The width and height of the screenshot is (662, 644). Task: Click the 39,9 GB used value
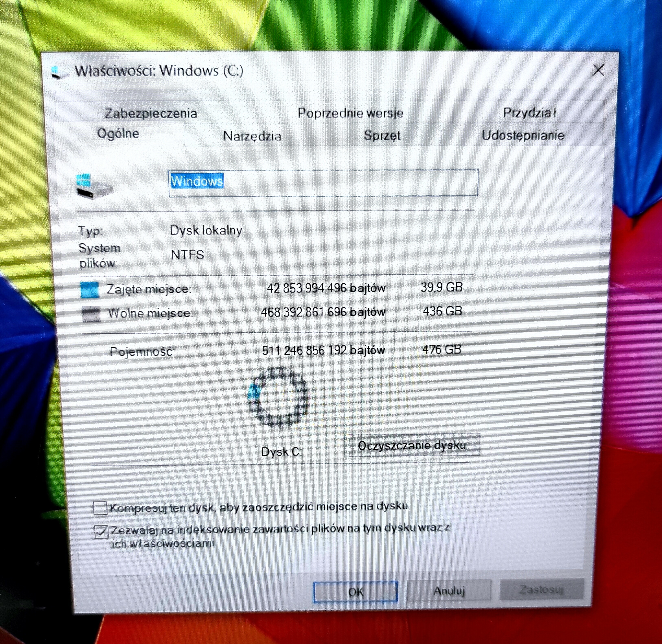click(x=442, y=287)
